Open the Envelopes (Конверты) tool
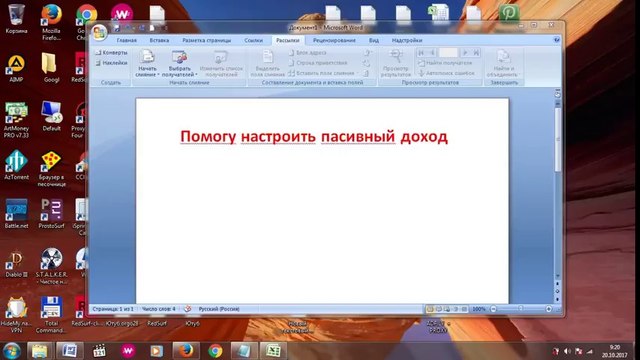640x360 pixels. point(111,53)
